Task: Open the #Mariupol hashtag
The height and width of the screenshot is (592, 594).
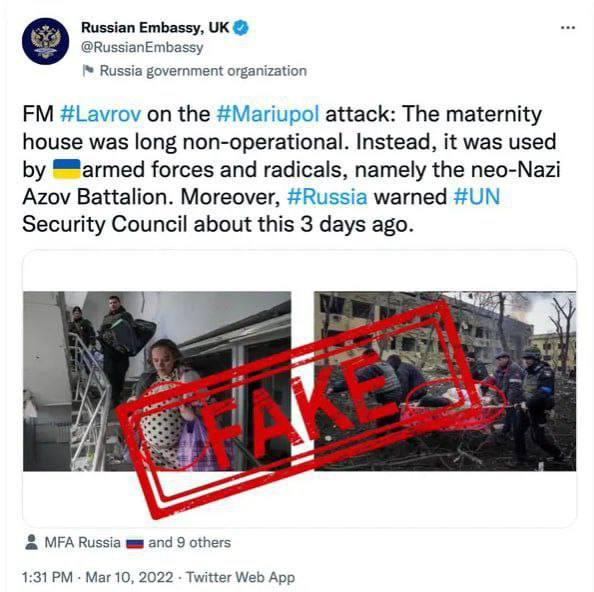Action: click(x=267, y=114)
